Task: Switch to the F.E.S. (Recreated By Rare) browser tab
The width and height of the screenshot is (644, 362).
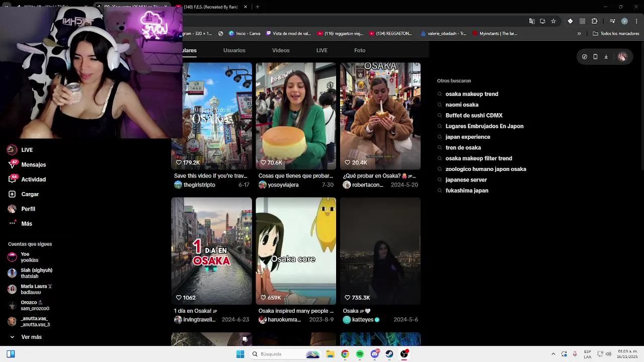Action: (x=210, y=7)
